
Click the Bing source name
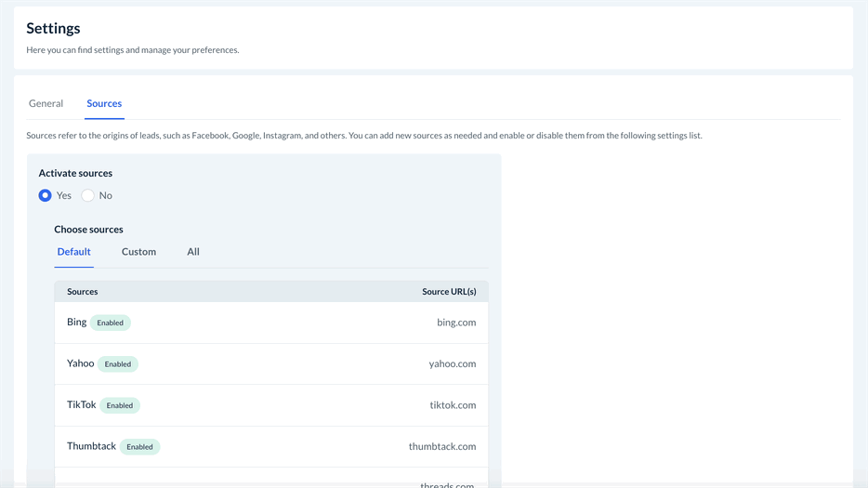click(x=76, y=323)
